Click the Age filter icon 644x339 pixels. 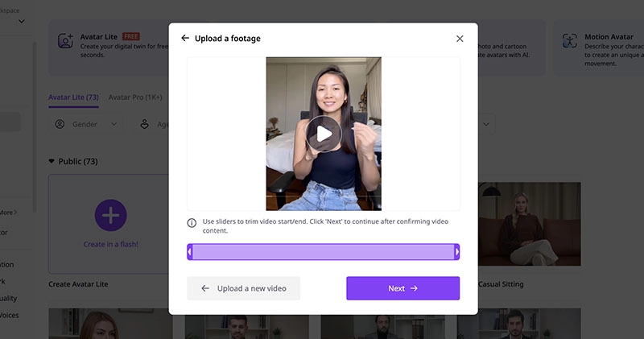(x=145, y=124)
